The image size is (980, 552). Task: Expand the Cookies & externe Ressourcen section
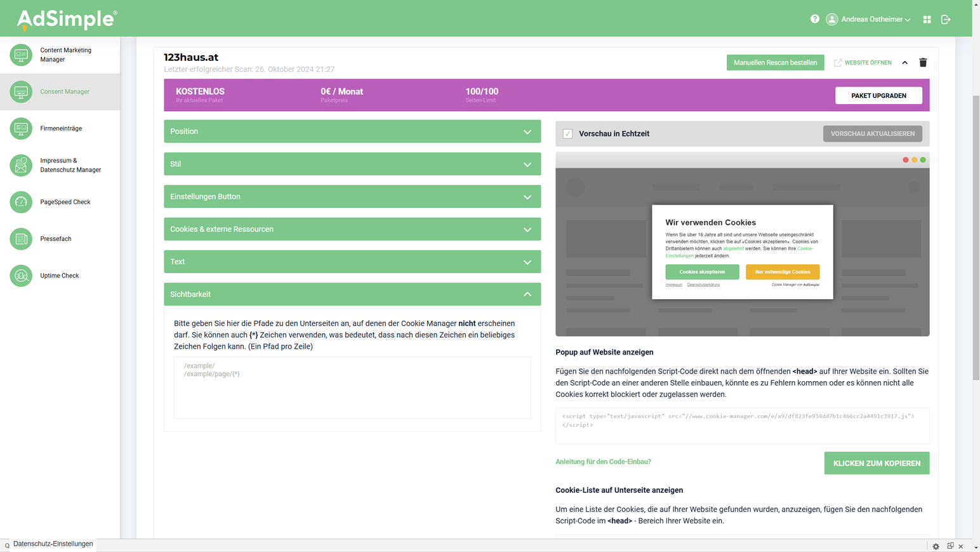352,229
